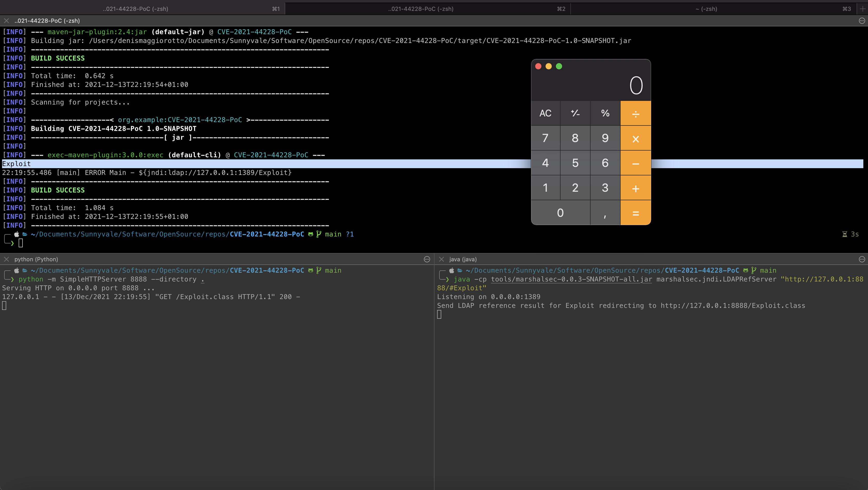
Task: Open java pane options menu icon
Action: [862, 259]
